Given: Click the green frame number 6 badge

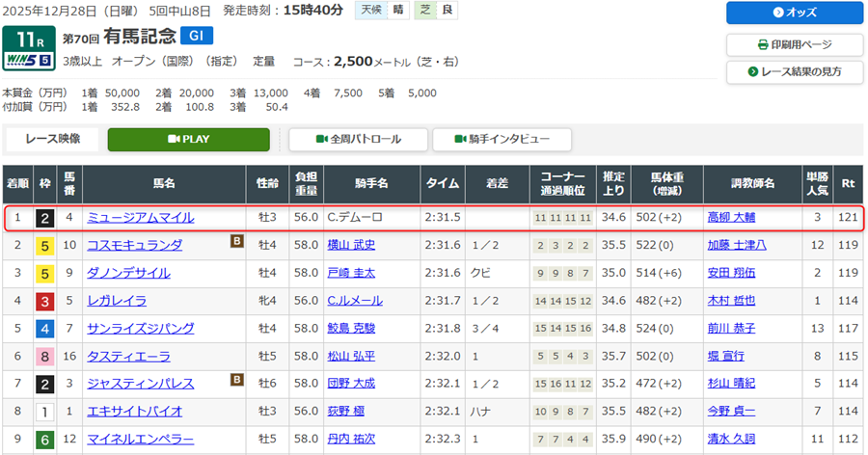Looking at the screenshot, I should 44,440.
